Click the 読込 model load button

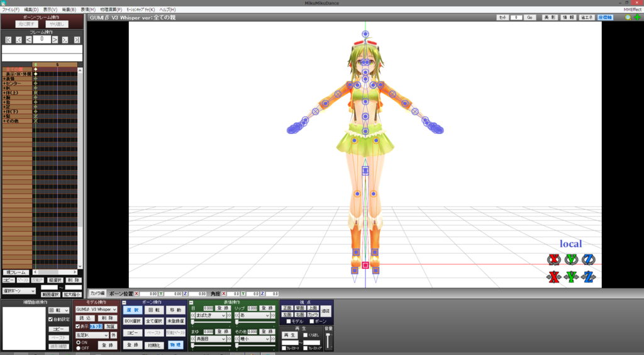point(86,318)
